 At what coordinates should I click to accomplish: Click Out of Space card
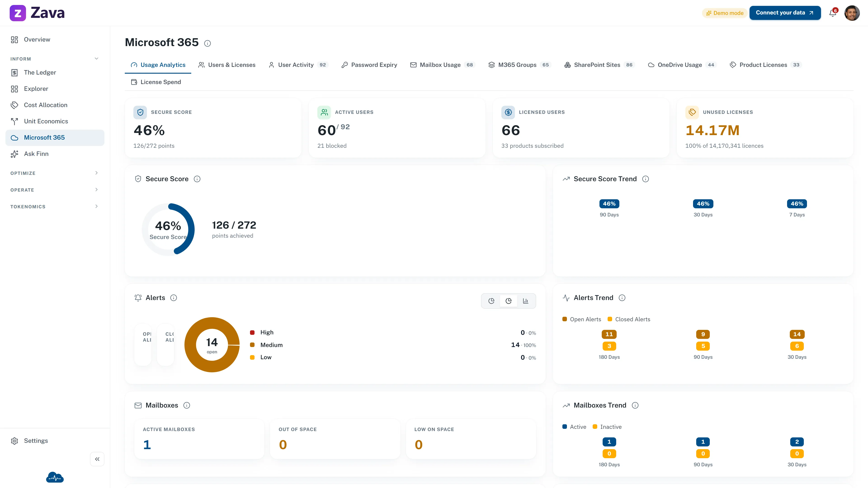coord(335,439)
